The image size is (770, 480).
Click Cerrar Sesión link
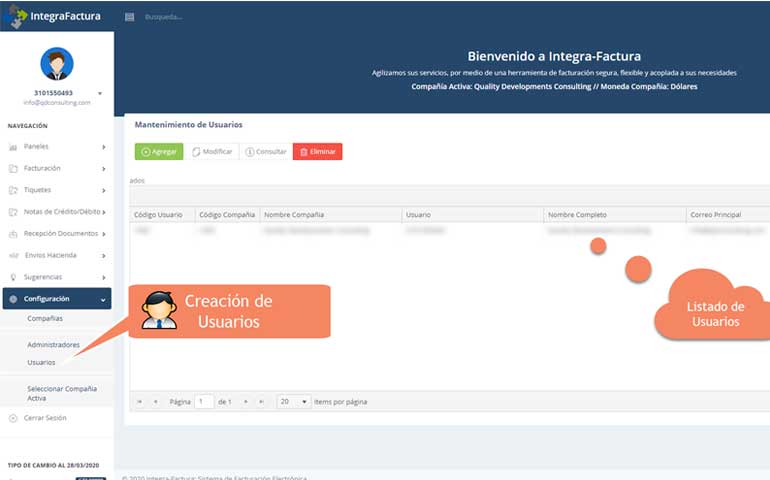[x=45, y=418]
